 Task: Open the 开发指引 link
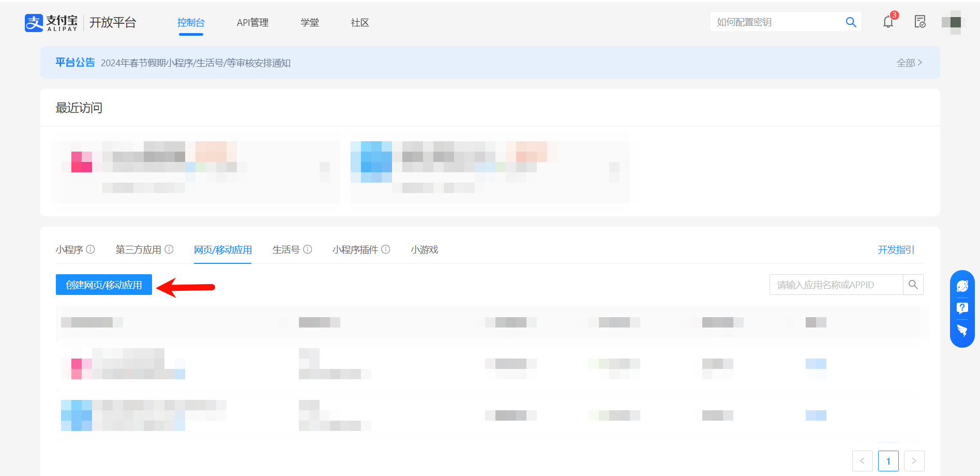tap(896, 249)
